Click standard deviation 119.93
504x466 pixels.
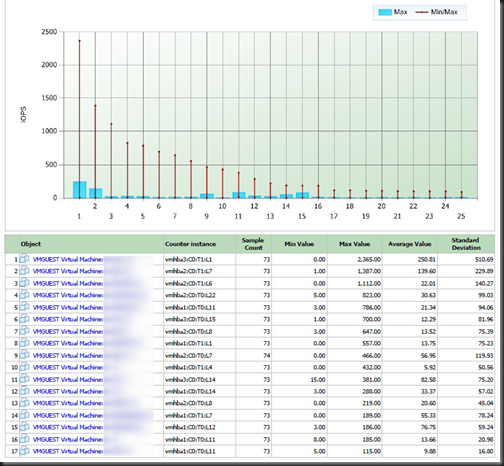pyautogui.click(x=484, y=356)
